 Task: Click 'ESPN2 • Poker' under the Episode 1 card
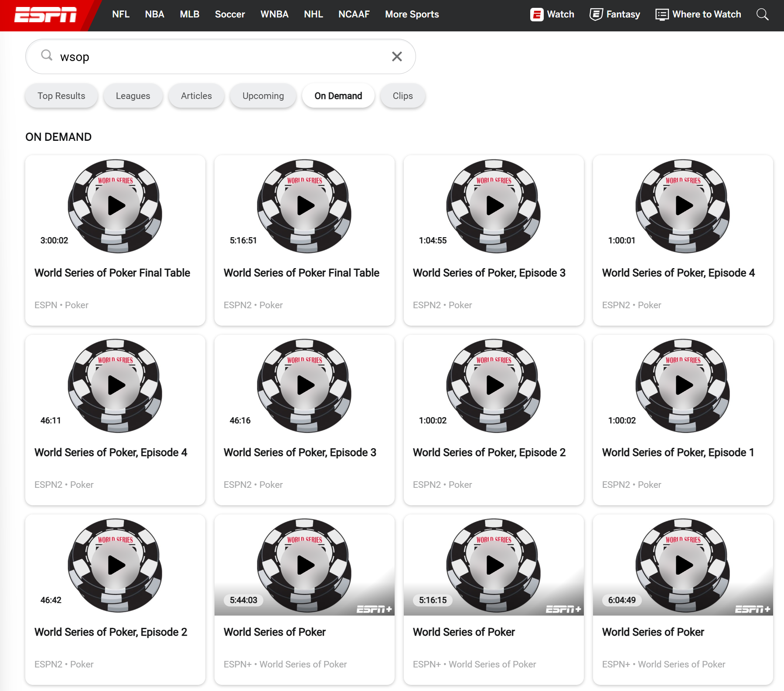(632, 485)
